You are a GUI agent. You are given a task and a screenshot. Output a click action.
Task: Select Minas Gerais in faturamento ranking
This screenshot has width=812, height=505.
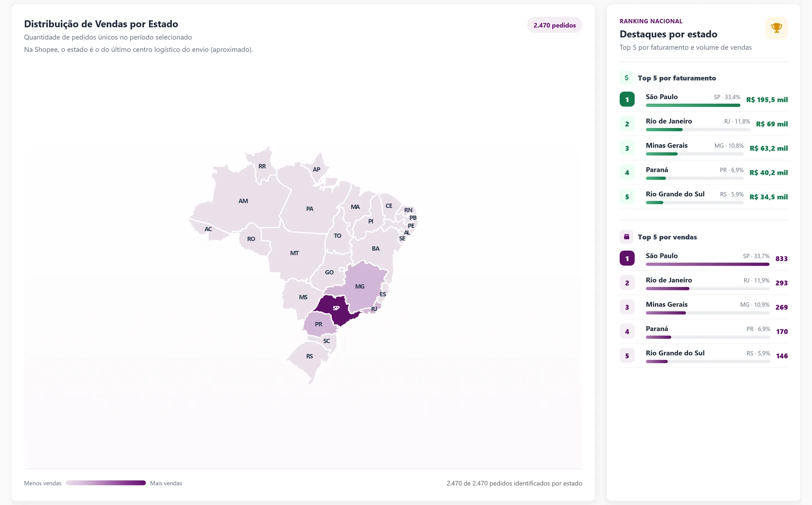[704, 148]
